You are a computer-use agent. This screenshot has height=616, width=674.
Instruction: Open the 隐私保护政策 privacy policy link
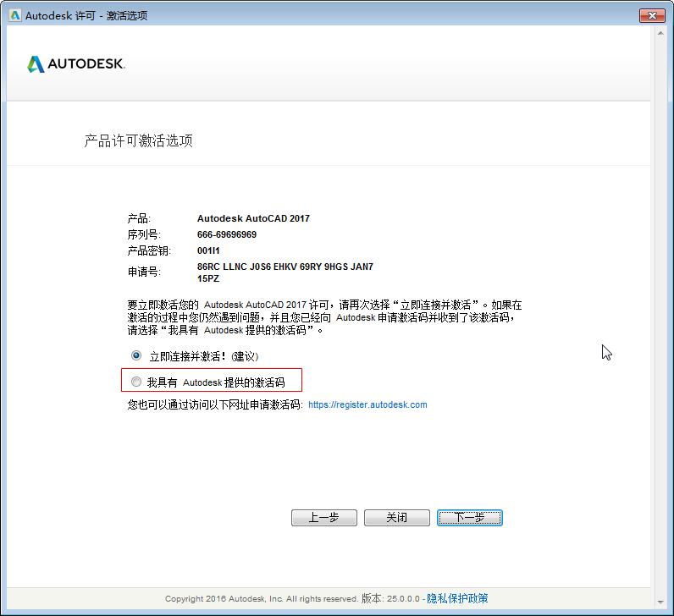[x=457, y=598]
